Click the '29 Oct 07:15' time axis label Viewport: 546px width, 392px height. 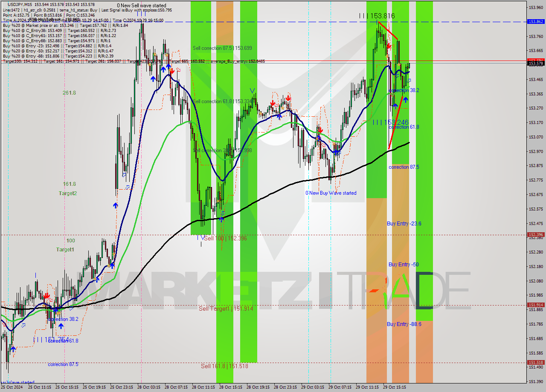(x=340, y=387)
